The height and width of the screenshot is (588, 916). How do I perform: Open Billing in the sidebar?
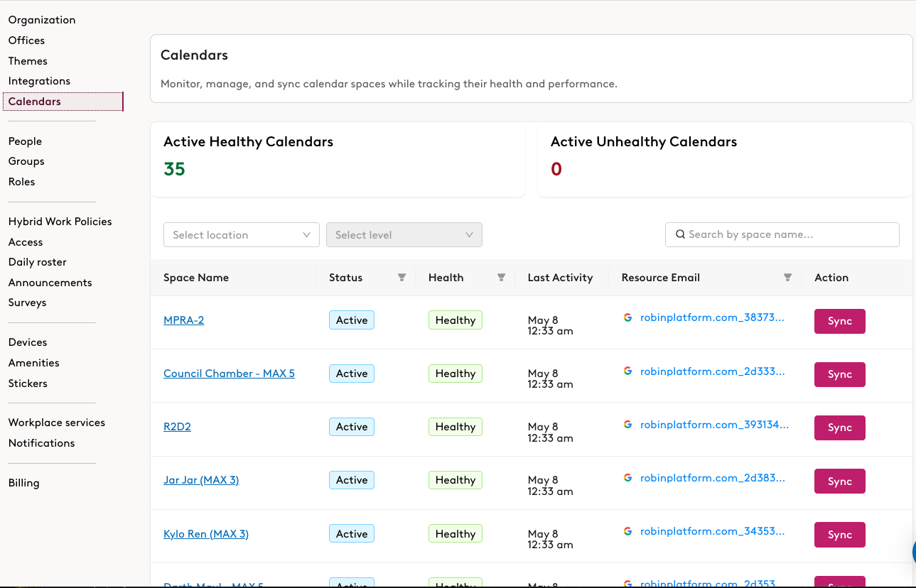click(x=23, y=483)
